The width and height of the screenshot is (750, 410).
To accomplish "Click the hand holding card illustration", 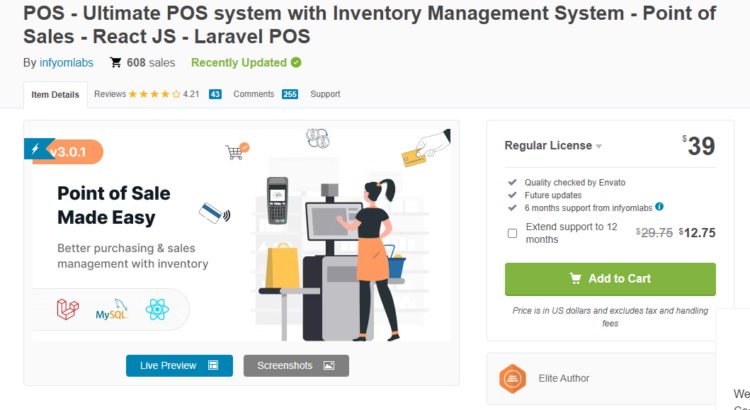I will point(426,148).
